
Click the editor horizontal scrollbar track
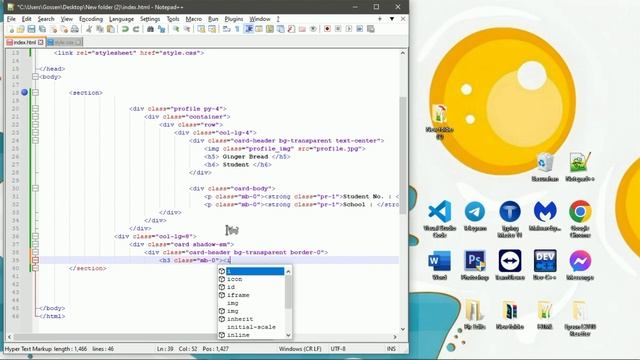point(202,337)
